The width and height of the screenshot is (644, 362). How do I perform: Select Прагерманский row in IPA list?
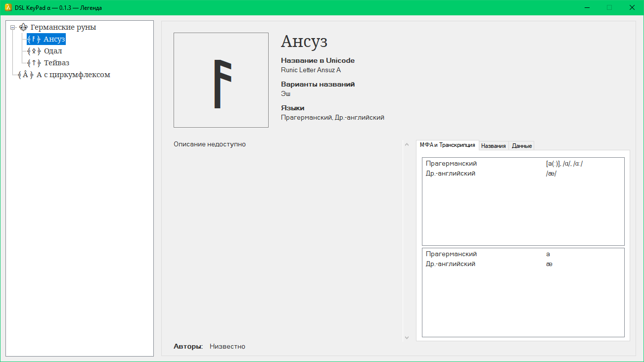click(523, 163)
